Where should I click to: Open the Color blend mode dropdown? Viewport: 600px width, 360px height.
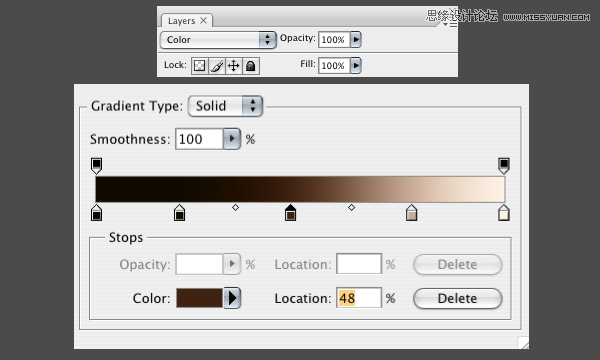click(x=218, y=40)
